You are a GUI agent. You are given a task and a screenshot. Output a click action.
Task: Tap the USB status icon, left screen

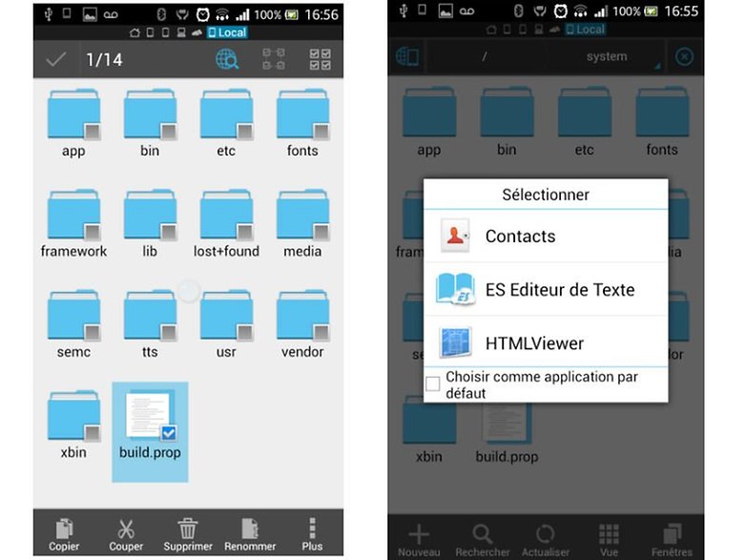[x=48, y=14]
